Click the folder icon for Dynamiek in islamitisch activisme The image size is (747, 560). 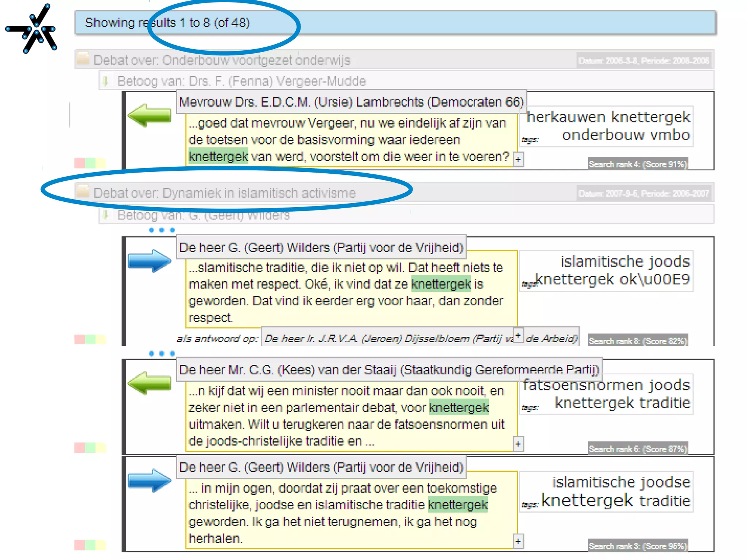pos(83,191)
